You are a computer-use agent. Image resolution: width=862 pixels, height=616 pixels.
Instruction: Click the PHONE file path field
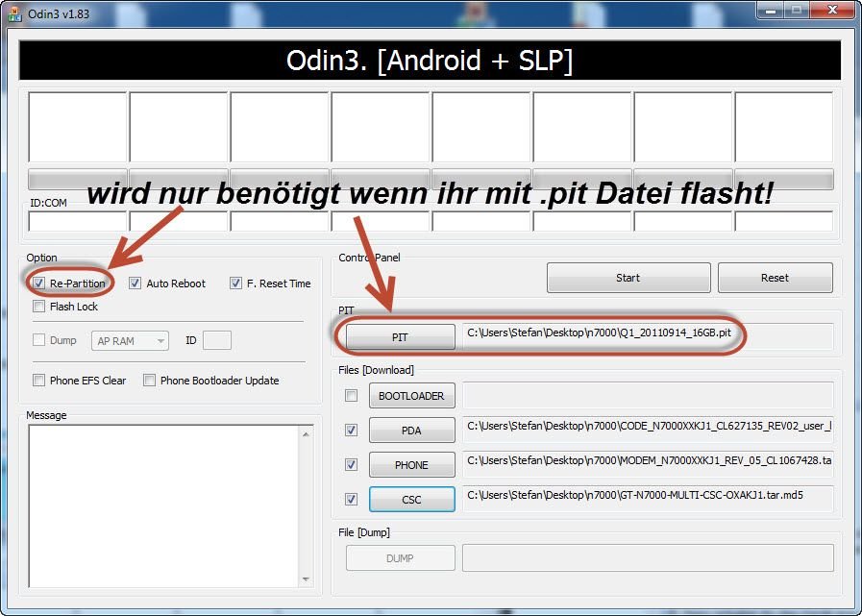[x=648, y=464]
